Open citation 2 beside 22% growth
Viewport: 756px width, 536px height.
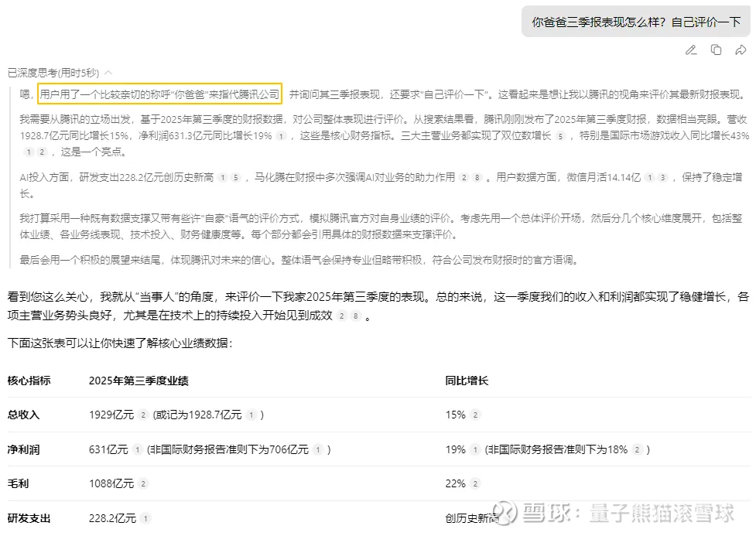click(x=475, y=484)
